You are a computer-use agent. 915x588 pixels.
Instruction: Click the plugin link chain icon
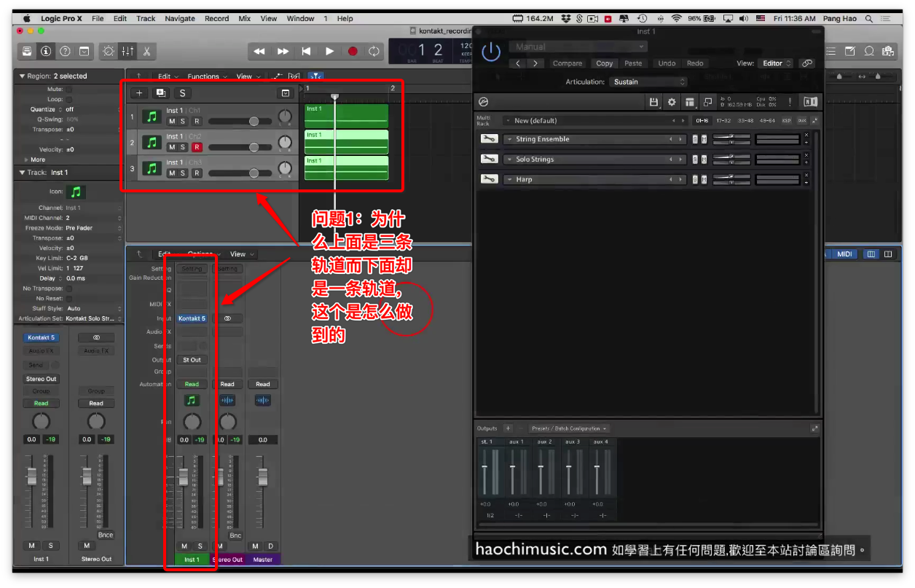point(807,63)
